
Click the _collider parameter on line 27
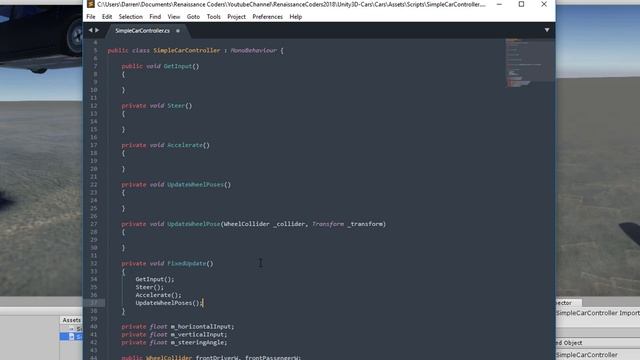pos(289,224)
